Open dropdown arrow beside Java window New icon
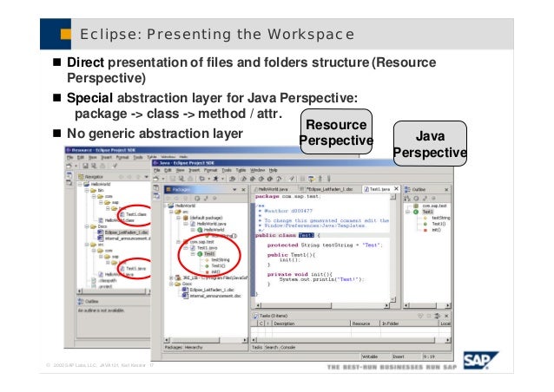This screenshot has width=554, height=392. click(x=162, y=180)
